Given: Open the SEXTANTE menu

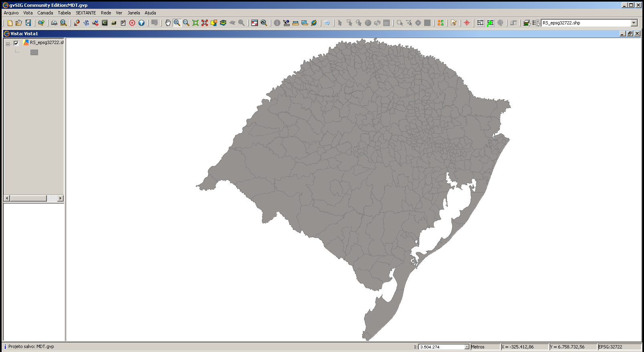Looking at the screenshot, I should coord(86,13).
